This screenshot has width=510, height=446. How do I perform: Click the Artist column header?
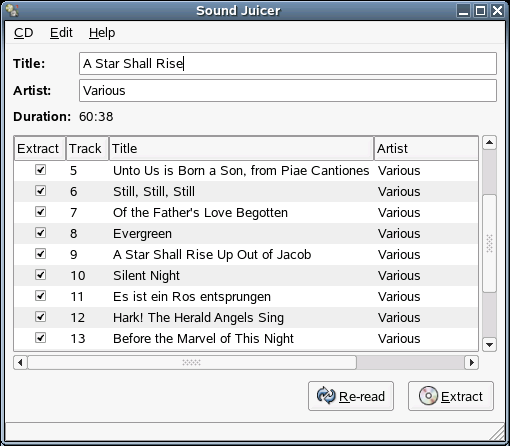coord(426,148)
